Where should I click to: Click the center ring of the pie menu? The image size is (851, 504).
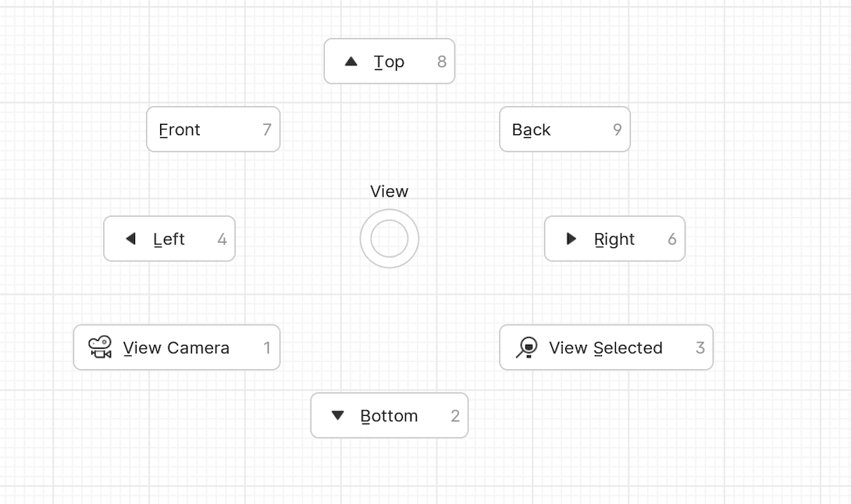(x=389, y=239)
